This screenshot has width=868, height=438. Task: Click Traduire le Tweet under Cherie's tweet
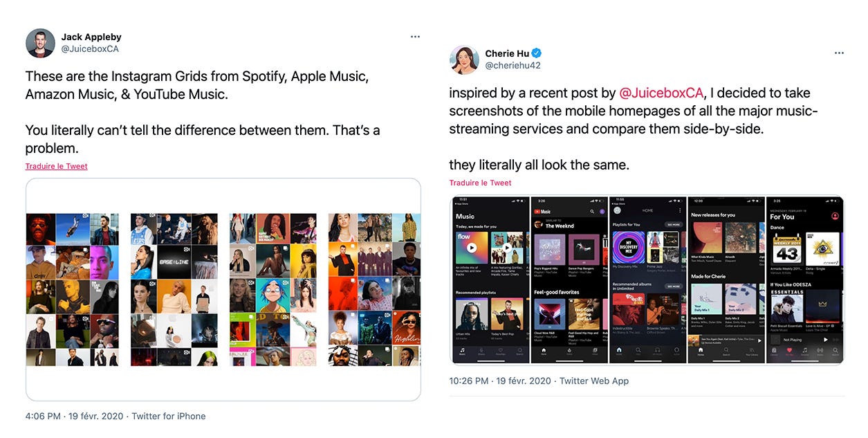point(481,183)
